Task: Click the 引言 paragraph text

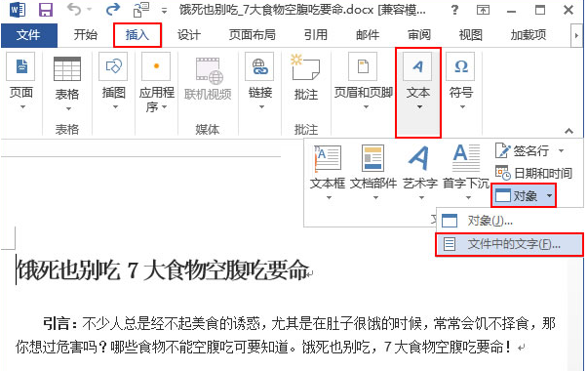Action: [285, 335]
